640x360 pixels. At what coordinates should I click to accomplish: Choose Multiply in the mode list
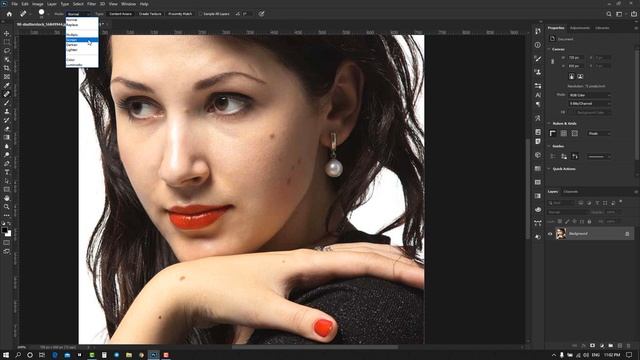(82, 35)
